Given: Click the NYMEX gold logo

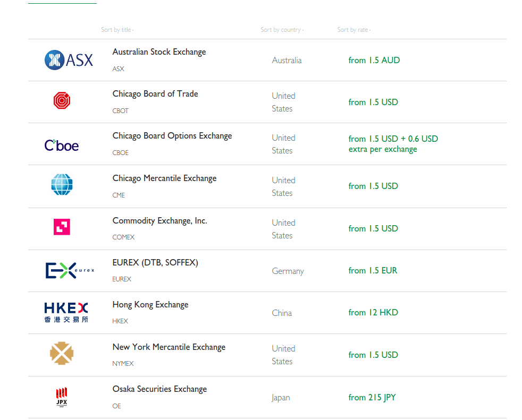Looking at the screenshot, I should point(62,354).
